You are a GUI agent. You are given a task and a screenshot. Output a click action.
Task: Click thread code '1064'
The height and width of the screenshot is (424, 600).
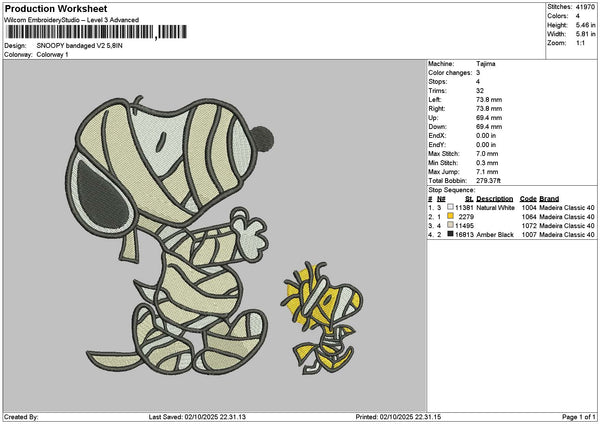tap(529, 217)
